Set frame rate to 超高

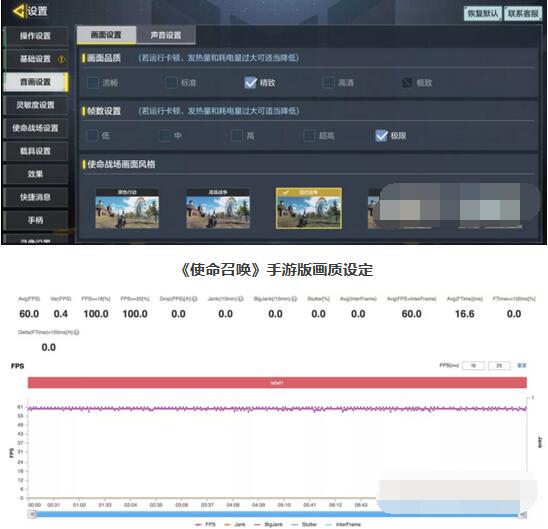point(309,136)
